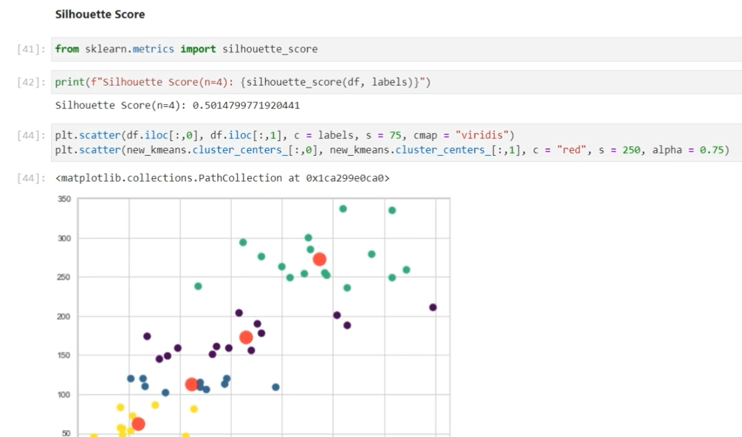
Task: Select the cell 41 prompt number
Action: (x=30, y=49)
